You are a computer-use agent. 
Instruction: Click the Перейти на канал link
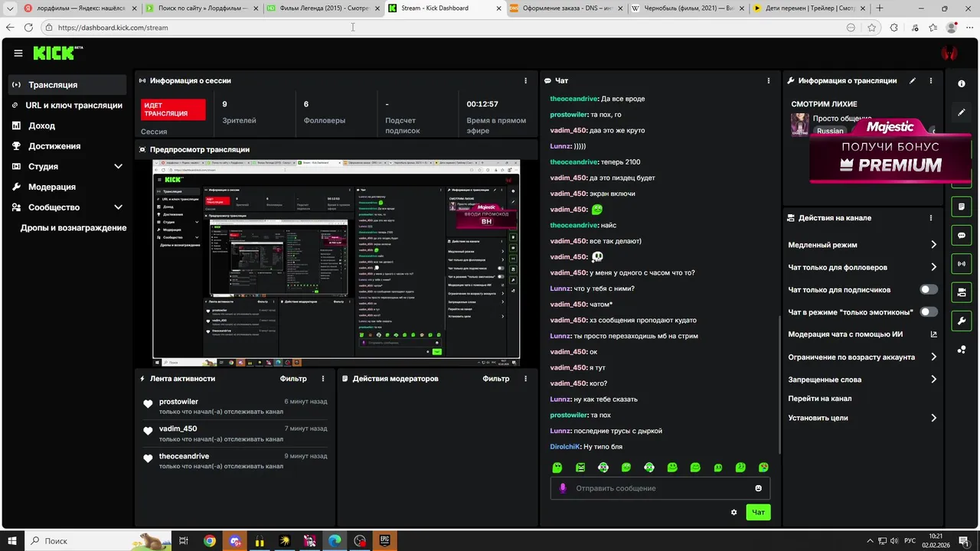820,399
